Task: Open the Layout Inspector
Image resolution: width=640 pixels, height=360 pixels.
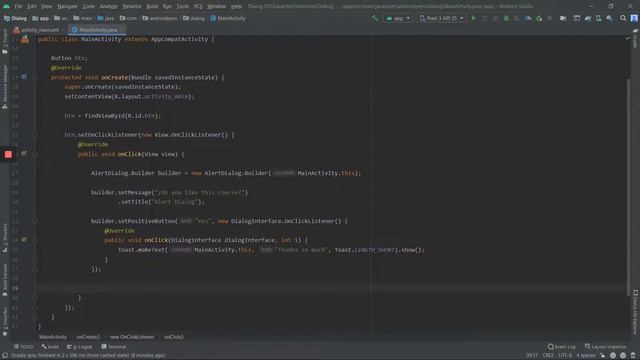Action: point(605,347)
